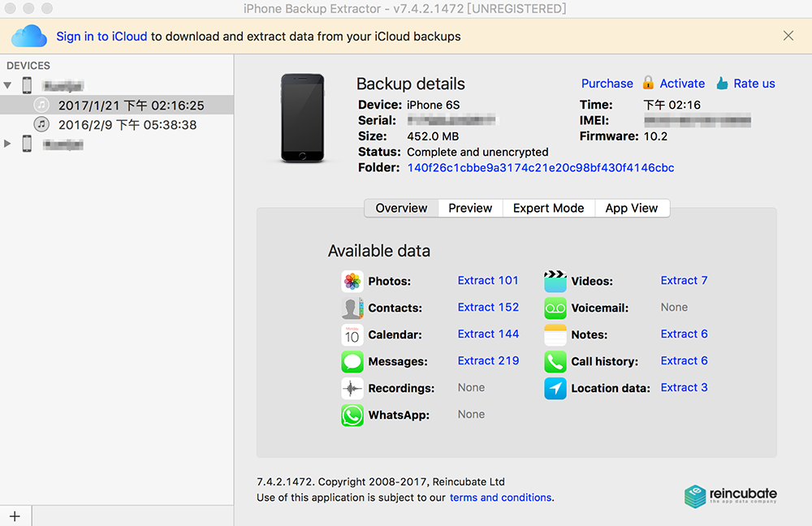Click the Time value 下午 02:16
This screenshot has height=526, width=812.
click(672, 105)
